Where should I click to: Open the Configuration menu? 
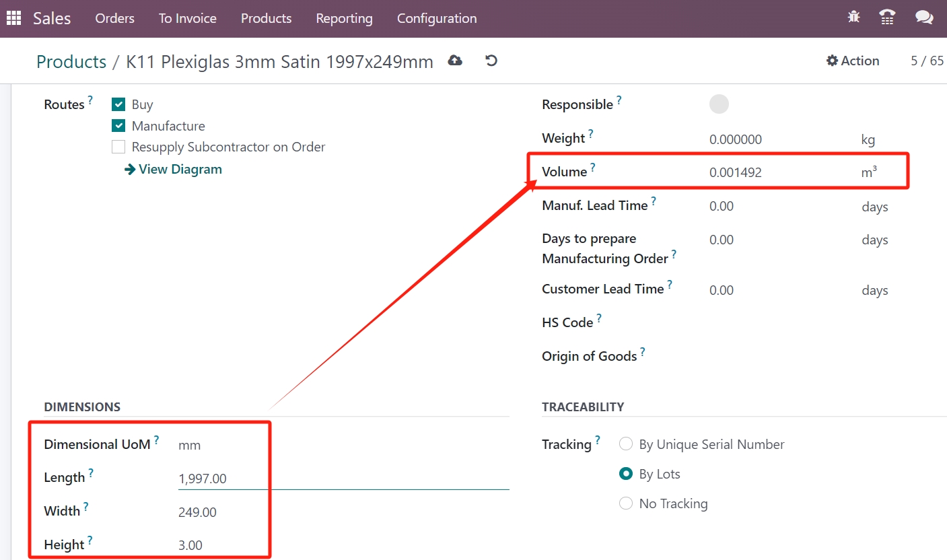tap(437, 18)
